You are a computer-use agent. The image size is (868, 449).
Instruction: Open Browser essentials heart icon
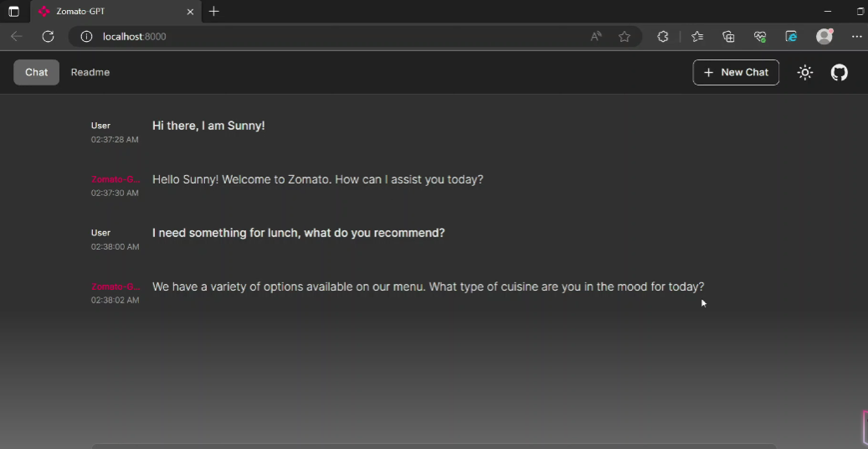point(760,37)
